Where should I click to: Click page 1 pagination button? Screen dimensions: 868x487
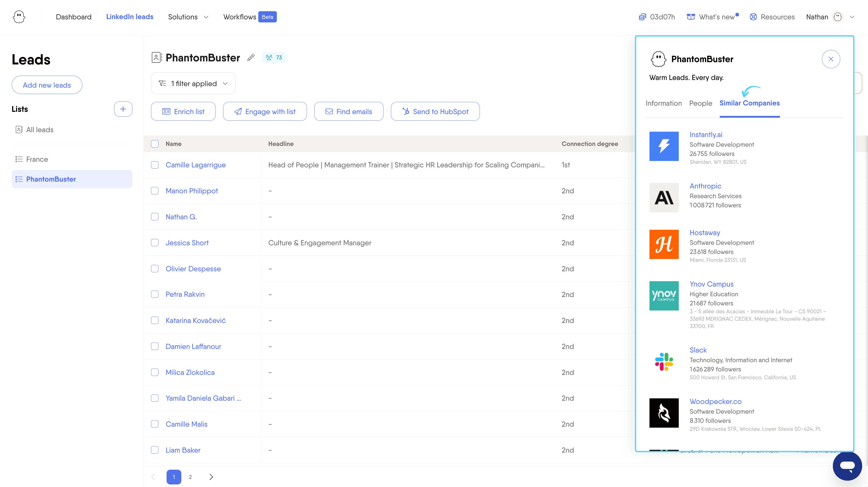tap(174, 477)
